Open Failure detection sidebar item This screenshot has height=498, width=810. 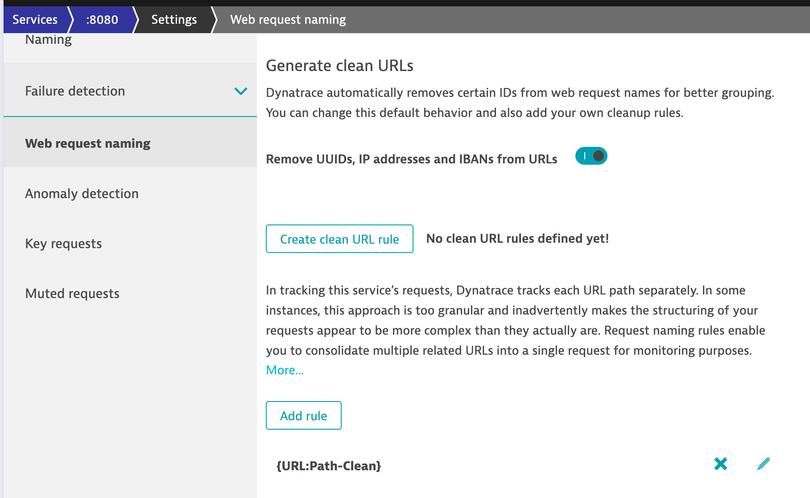(x=130, y=91)
